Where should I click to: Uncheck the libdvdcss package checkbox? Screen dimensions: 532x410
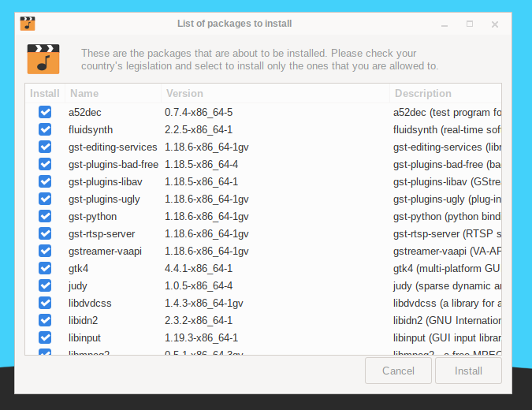pos(45,303)
